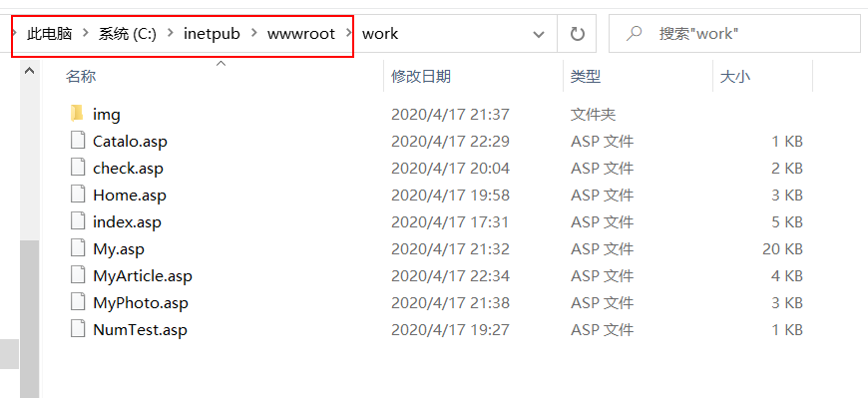Select the index.asp file name

tap(127, 222)
